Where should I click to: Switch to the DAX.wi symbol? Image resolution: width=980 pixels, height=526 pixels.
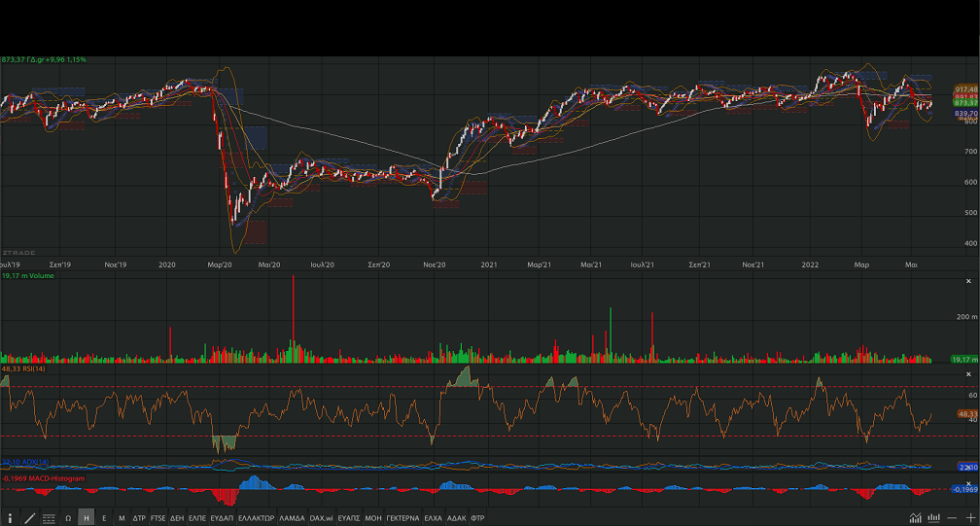click(321, 518)
